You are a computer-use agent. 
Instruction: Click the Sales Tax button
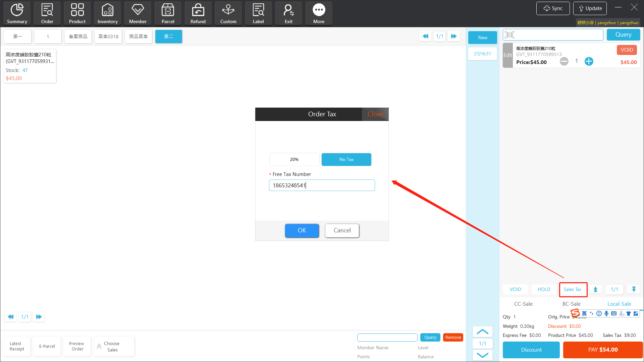pos(573,290)
